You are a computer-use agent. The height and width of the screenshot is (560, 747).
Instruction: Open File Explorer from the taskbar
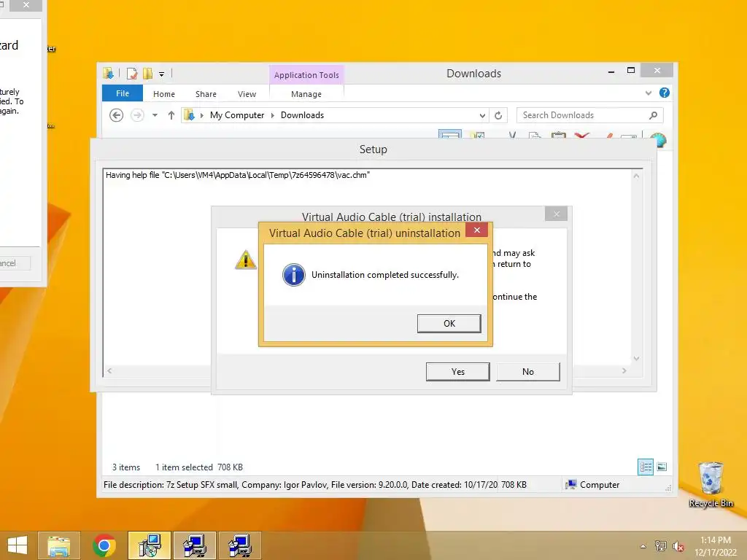coord(59,545)
